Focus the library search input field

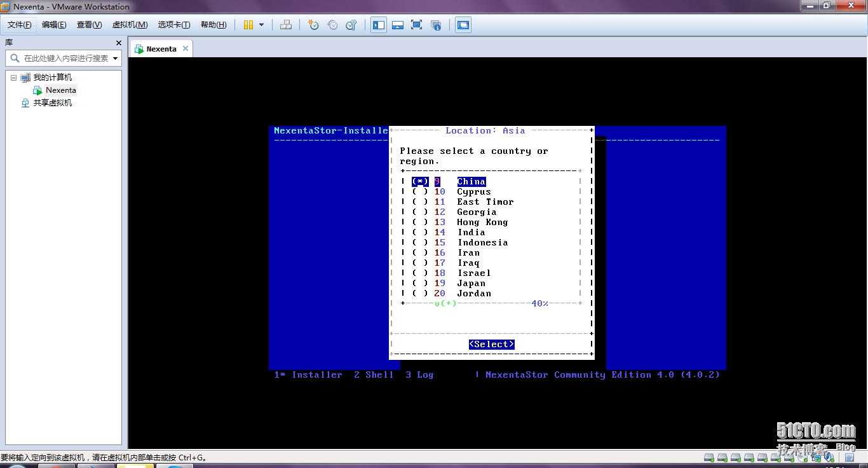click(x=66, y=58)
